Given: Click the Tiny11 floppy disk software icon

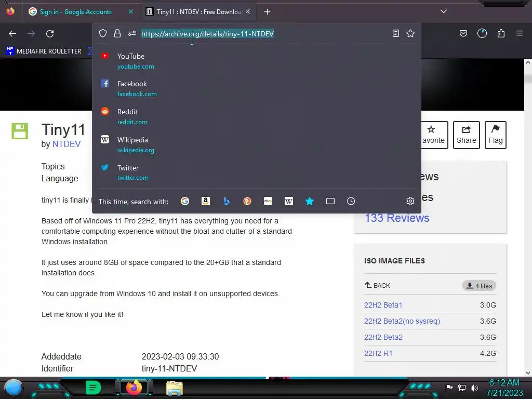Looking at the screenshot, I should coord(20,131).
